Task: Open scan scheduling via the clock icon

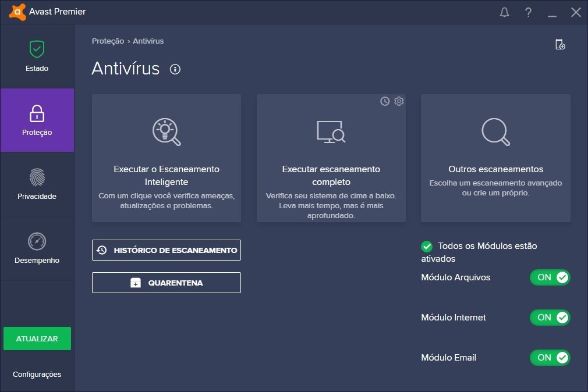Action: pyautogui.click(x=384, y=101)
